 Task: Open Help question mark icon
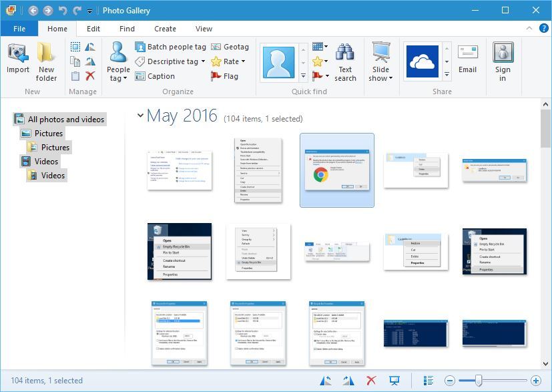pos(543,28)
